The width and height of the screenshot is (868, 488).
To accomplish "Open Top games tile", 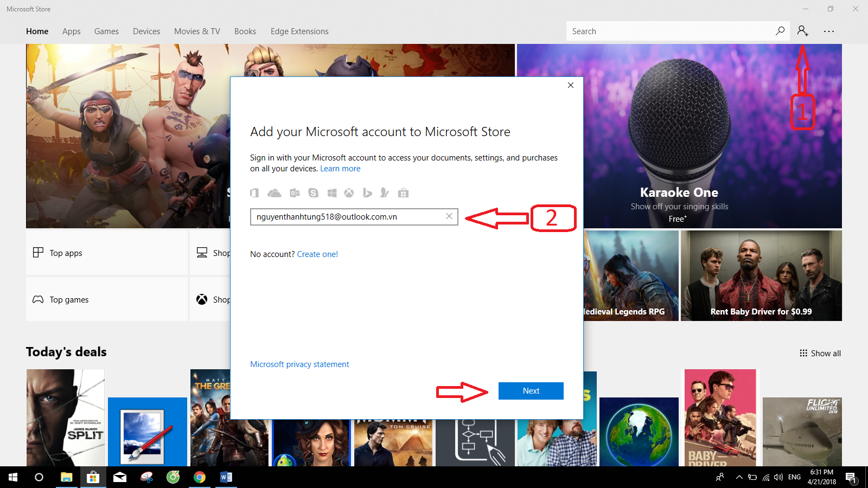I will point(107,299).
